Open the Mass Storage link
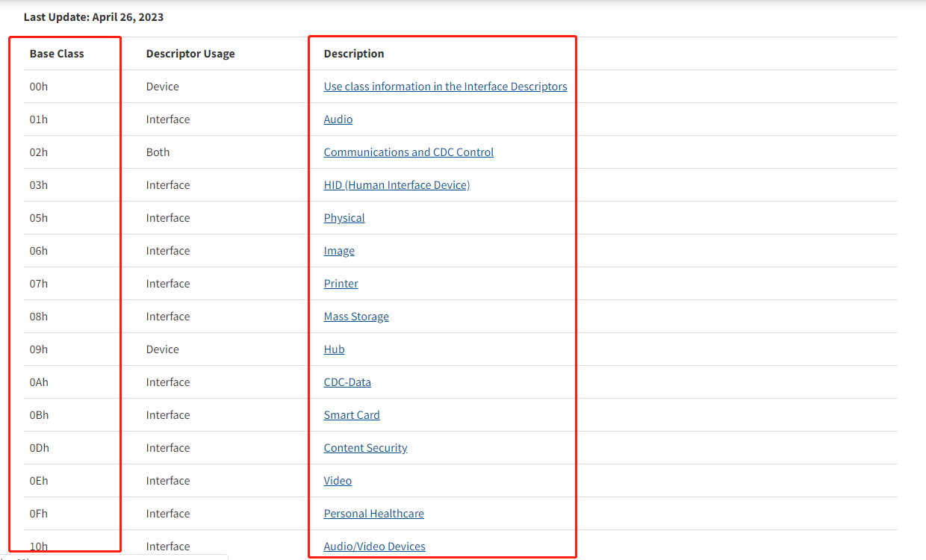The width and height of the screenshot is (926, 560). (356, 317)
